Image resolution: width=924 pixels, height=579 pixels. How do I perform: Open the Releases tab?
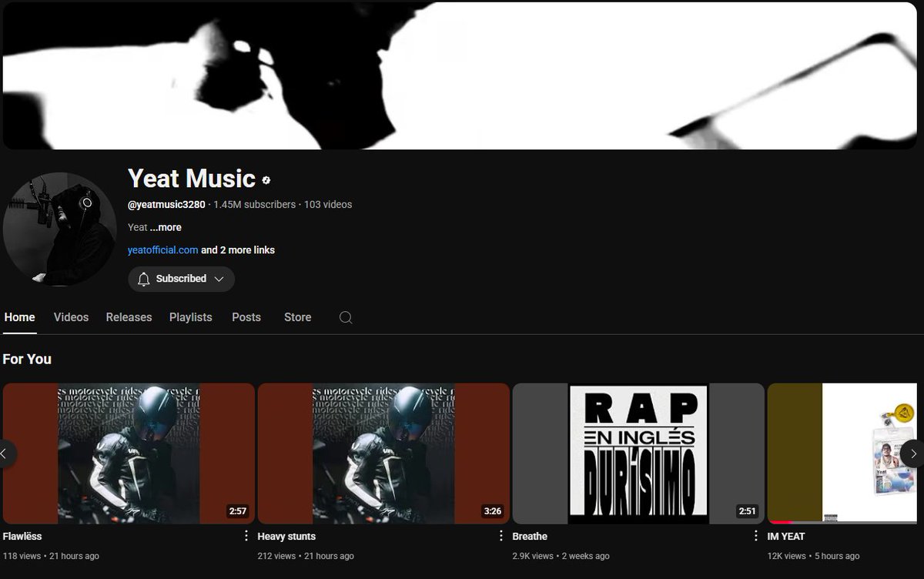129,317
